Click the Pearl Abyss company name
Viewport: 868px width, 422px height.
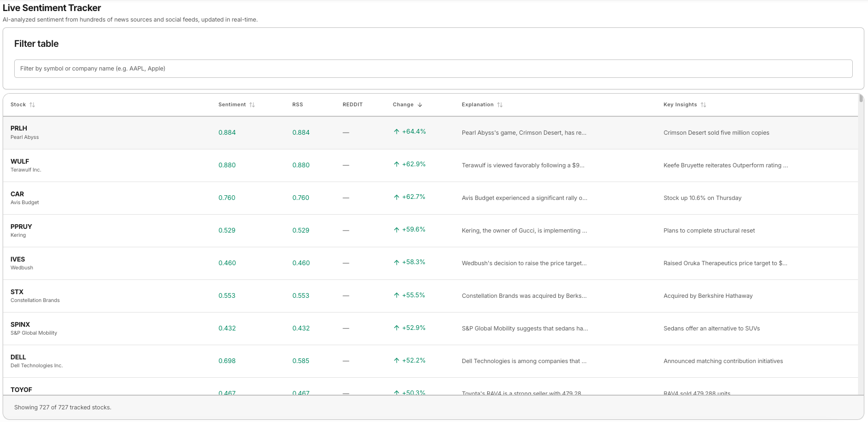[25, 137]
